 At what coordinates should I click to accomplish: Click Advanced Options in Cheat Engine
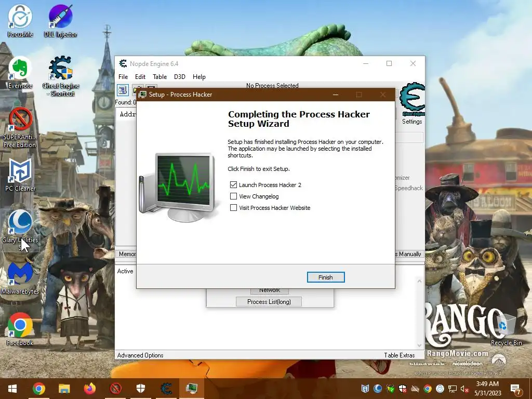click(140, 355)
